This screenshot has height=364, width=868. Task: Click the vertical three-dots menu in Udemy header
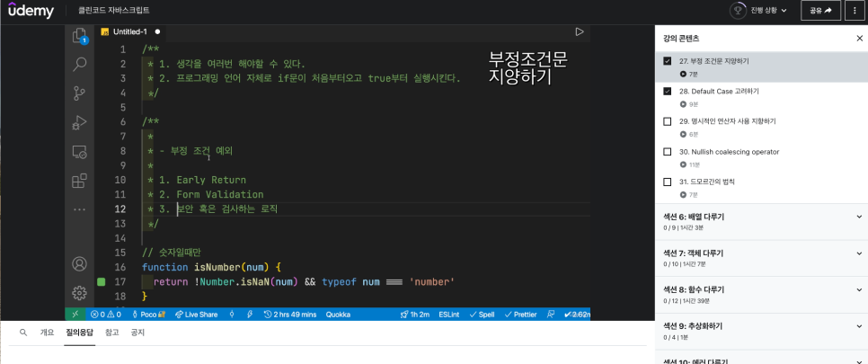(x=855, y=10)
